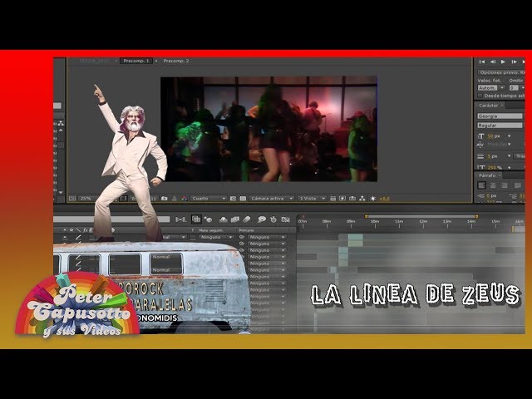
Task: Step back one frame in Preview panel
Action: click(493, 62)
